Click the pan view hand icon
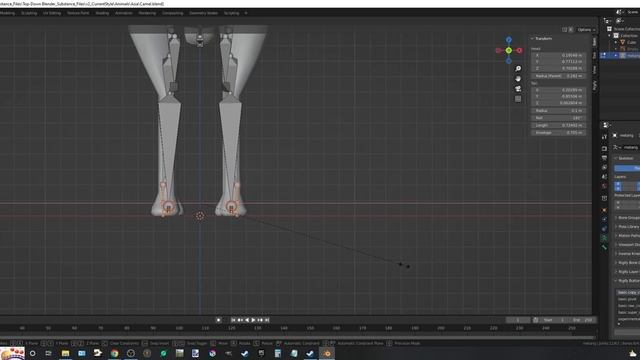The image size is (640, 360). pos(518,78)
